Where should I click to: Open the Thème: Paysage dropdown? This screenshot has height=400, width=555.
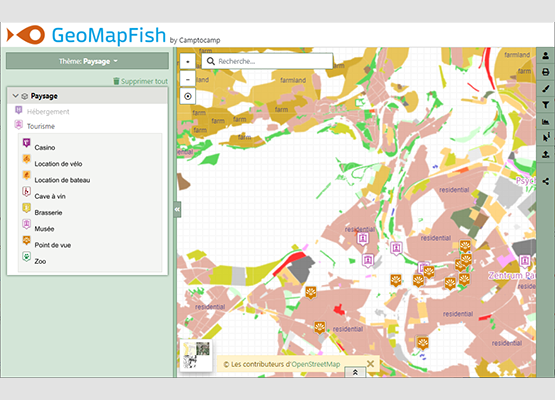87,61
